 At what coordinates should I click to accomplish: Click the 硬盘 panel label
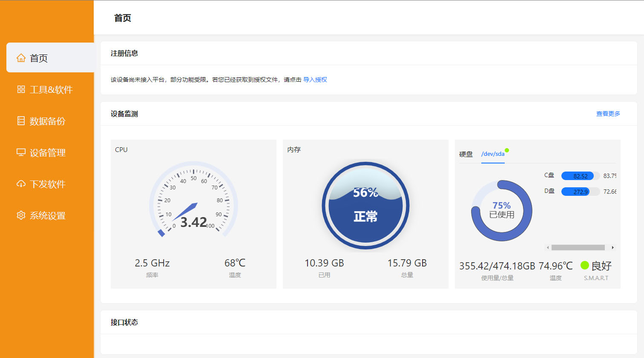coord(466,154)
